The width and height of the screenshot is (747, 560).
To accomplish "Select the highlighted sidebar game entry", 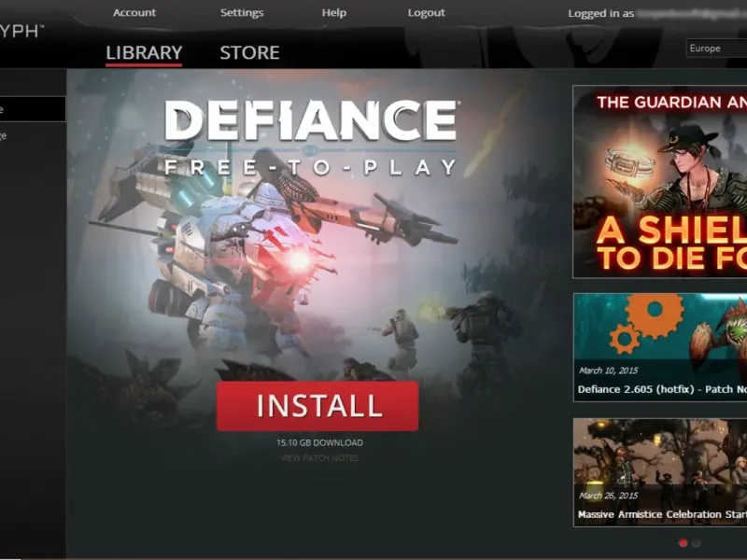I will (33, 109).
